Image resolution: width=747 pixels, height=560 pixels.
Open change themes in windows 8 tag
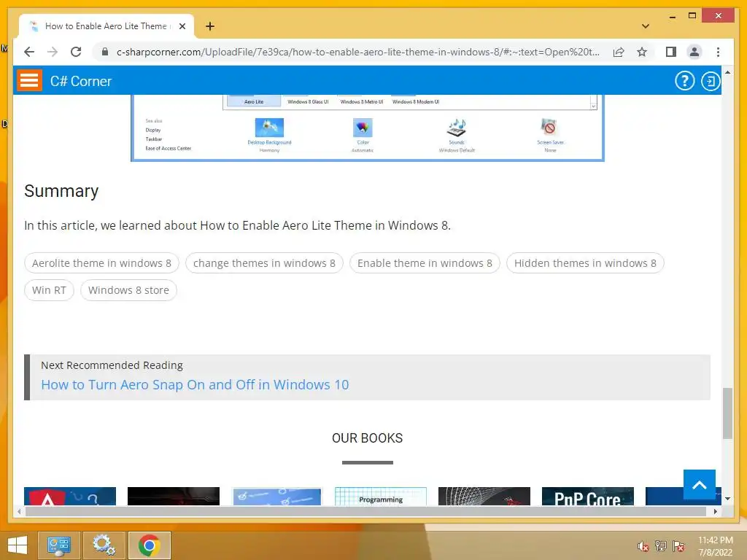[x=264, y=262]
